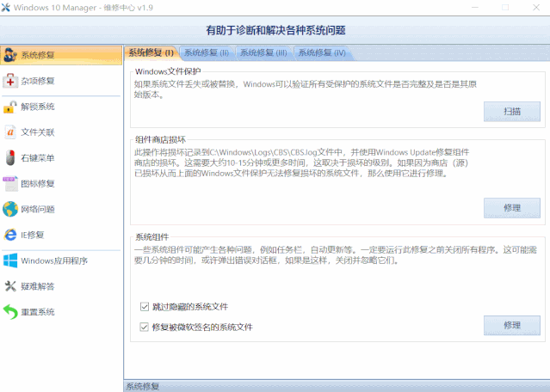
Task: Select the 疑难解答 tools icon
Action: pyautogui.click(x=10, y=286)
